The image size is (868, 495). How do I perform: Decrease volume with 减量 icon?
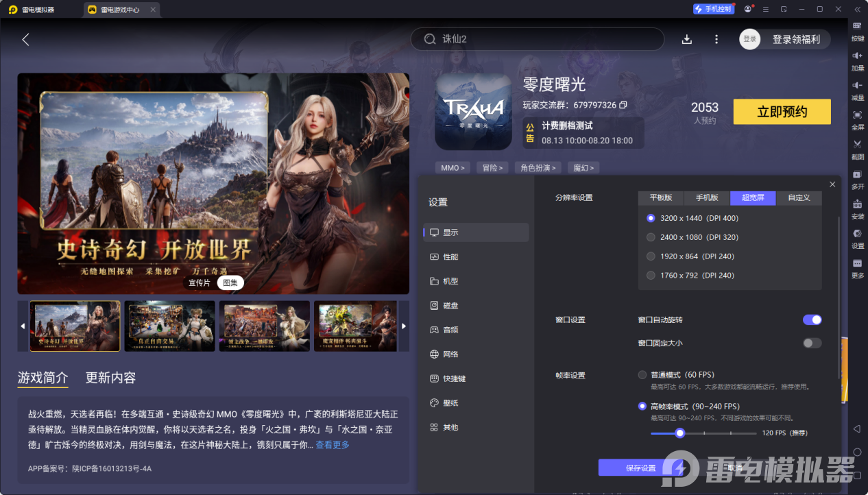857,89
